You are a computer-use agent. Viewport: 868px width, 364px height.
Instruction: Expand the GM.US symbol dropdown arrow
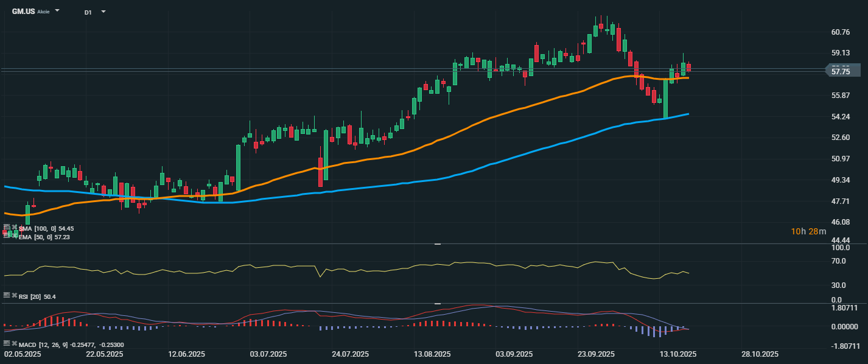click(x=57, y=11)
